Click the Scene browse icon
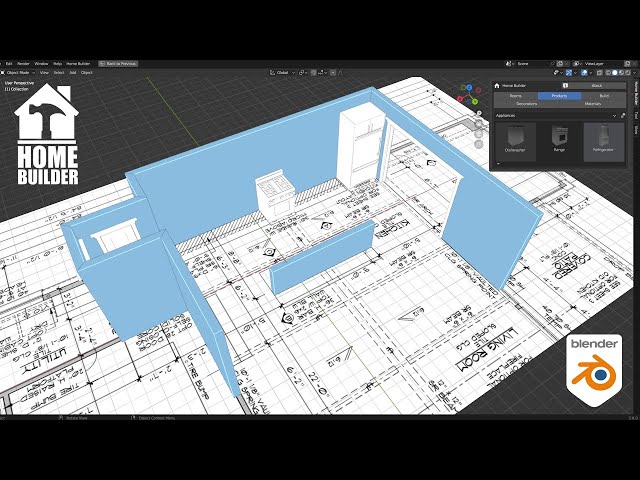The width and height of the screenshot is (640, 480). (510, 64)
